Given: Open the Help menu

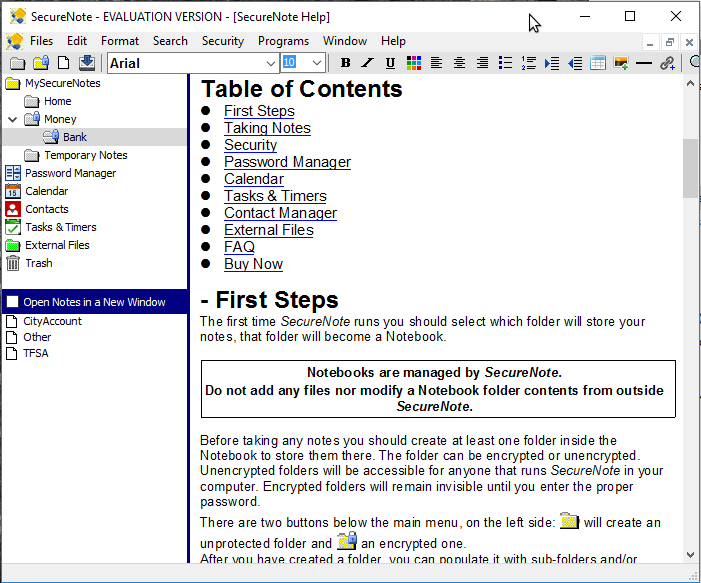Looking at the screenshot, I should 393,41.
